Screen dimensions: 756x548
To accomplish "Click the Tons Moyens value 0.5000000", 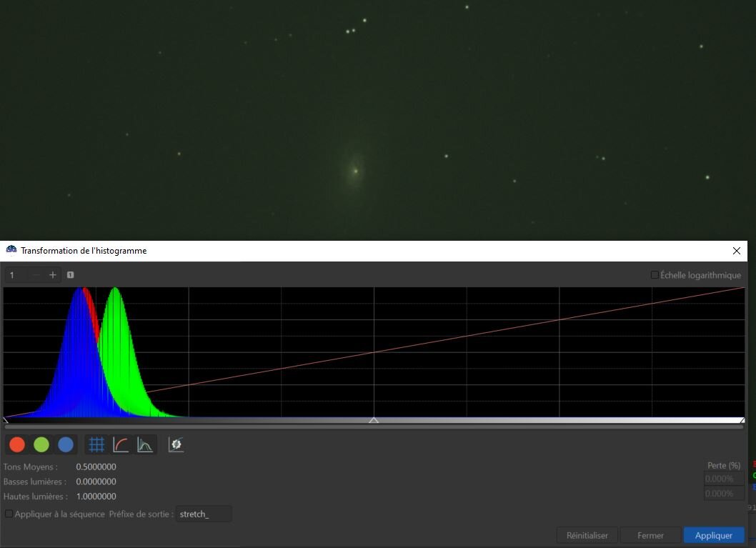I will [96, 467].
